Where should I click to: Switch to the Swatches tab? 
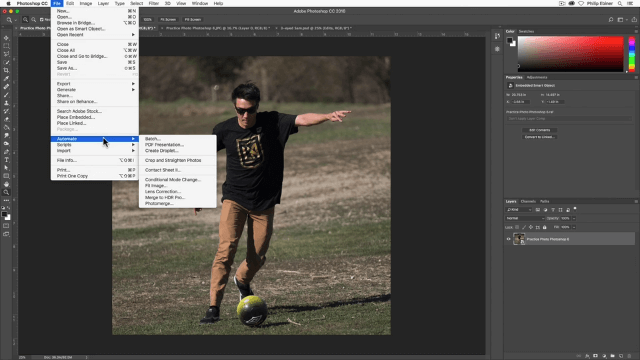coord(526,31)
